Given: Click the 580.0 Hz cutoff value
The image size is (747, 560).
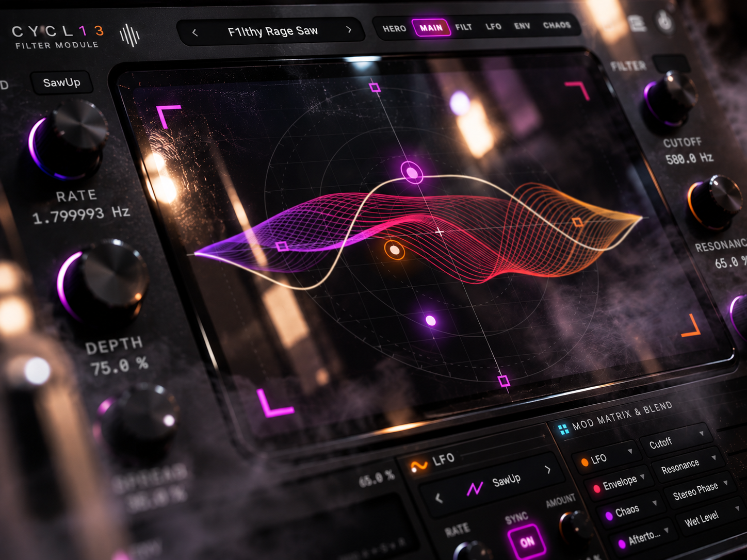Looking at the screenshot, I should coord(689,158).
